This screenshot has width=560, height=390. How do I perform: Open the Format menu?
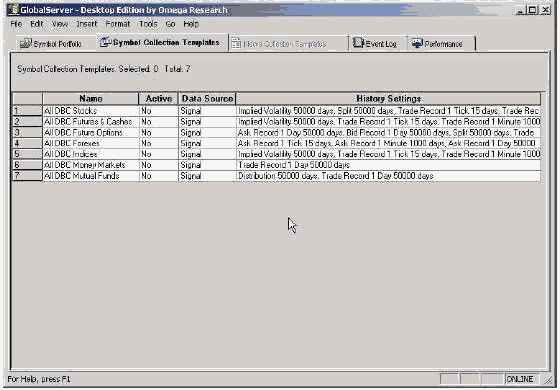click(x=118, y=24)
